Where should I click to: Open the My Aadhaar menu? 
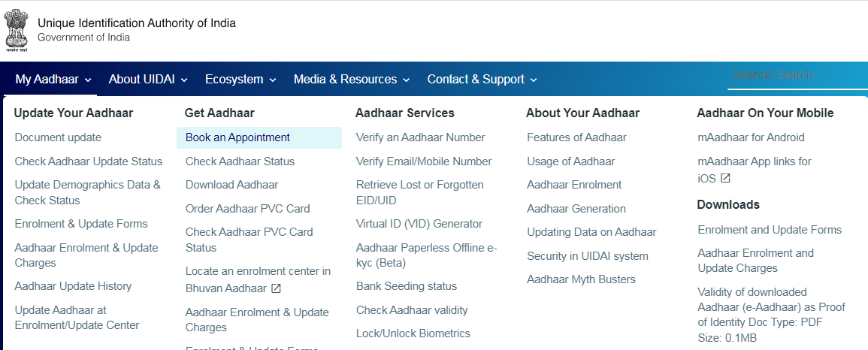point(53,79)
